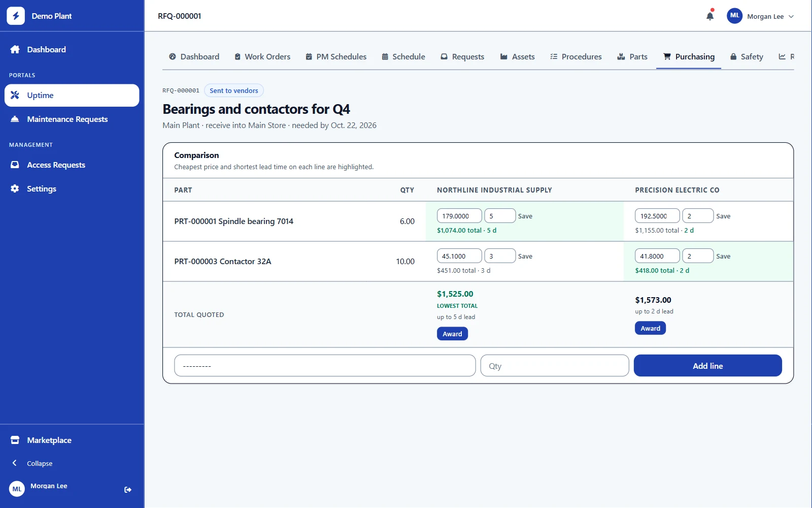Click the calendar icon on Schedule tab
This screenshot has height=508, width=812.
tap(385, 56)
